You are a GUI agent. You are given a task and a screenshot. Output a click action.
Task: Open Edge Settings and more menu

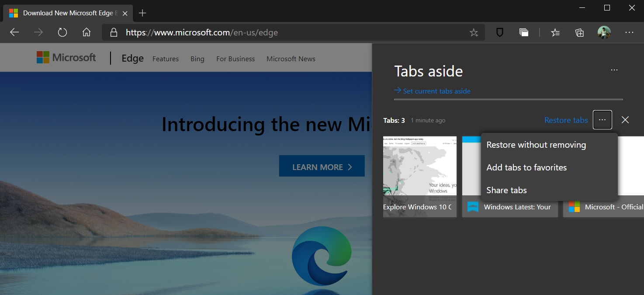[629, 32]
